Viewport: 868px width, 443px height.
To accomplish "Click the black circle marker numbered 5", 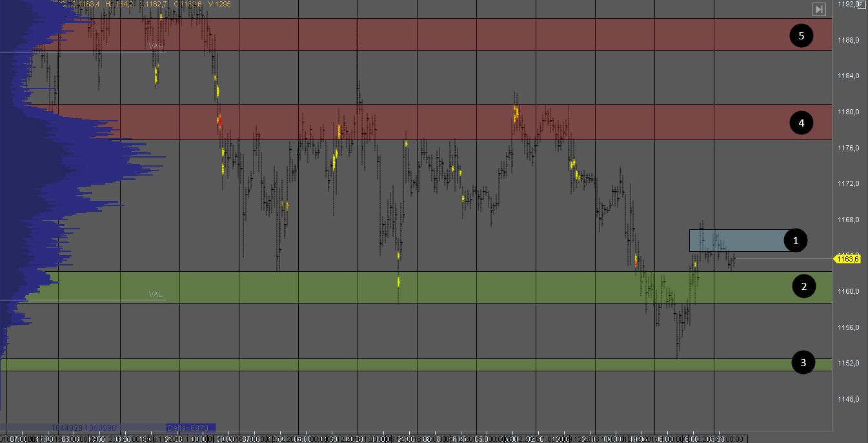I will tap(802, 36).
